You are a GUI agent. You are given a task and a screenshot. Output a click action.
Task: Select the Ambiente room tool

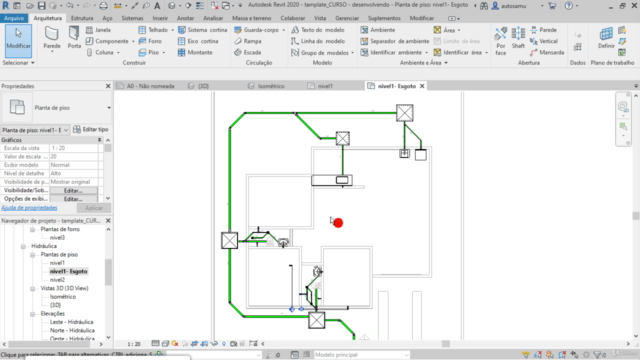click(x=378, y=30)
